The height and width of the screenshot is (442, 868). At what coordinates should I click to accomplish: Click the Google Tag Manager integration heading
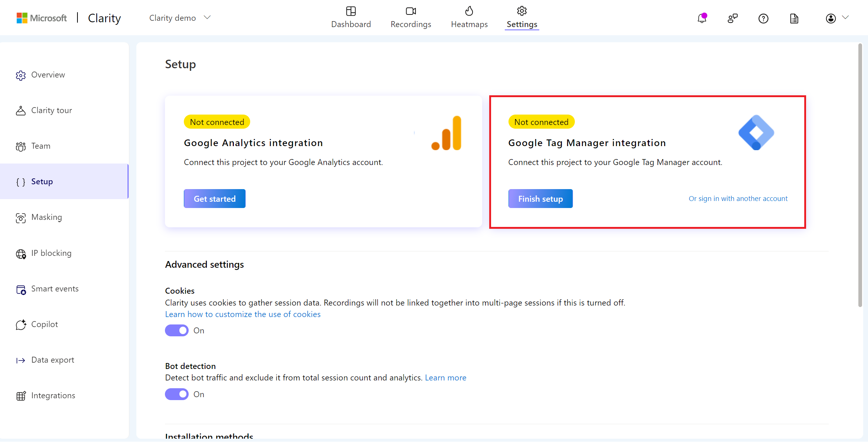(x=587, y=143)
